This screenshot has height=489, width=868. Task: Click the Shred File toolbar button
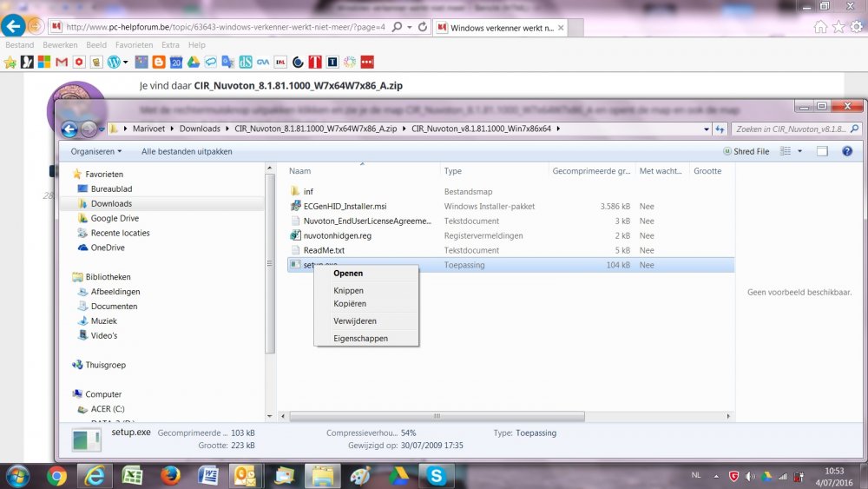pyautogui.click(x=746, y=151)
